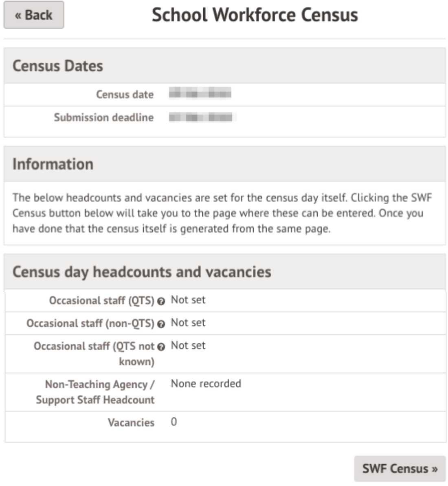Click the Non-Teaching Agency / Support Staff Headcount label
448x486 pixels.
point(95,392)
